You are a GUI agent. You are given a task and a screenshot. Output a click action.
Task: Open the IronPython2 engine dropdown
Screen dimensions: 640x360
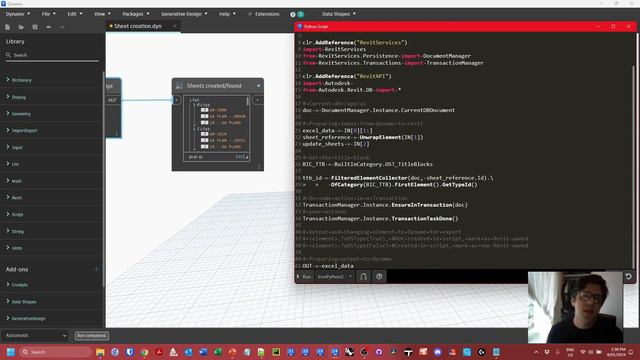click(335, 277)
